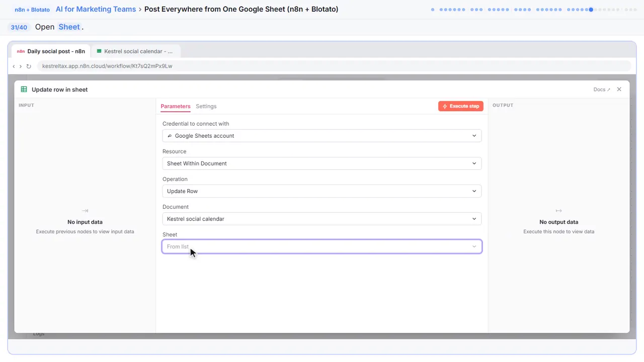The image size is (644, 362).
Task: Select the Parameters tab
Action: 176,106
